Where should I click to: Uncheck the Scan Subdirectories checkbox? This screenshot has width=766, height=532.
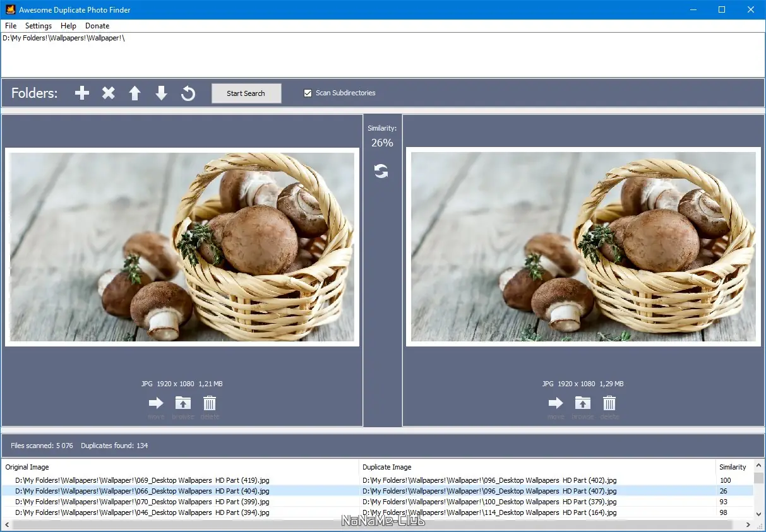point(308,93)
